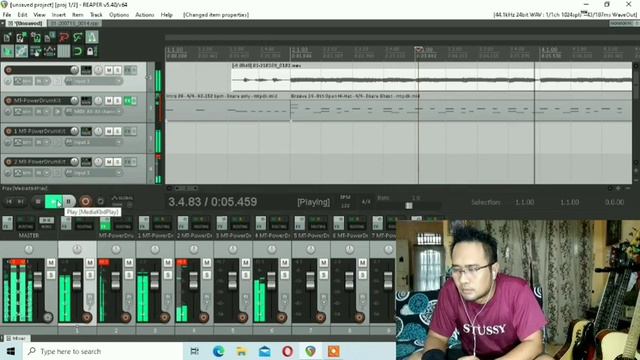The image size is (640, 360).
Task: Open the Options menu
Action: click(x=119, y=15)
